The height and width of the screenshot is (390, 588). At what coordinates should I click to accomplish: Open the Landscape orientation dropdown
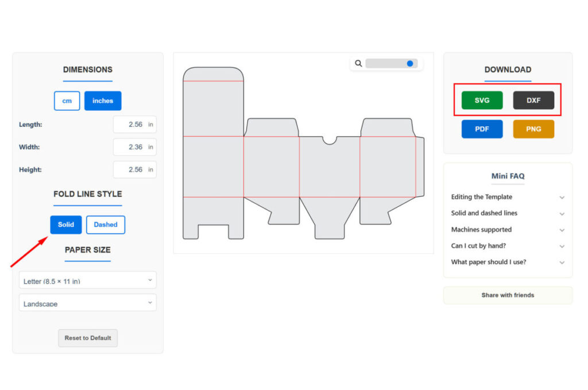point(88,303)
